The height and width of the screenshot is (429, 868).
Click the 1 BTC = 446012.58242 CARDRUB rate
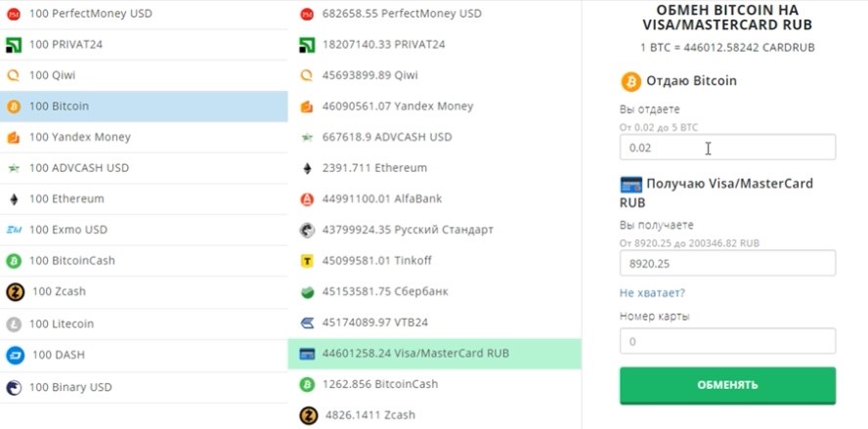[x=727, y=48]
